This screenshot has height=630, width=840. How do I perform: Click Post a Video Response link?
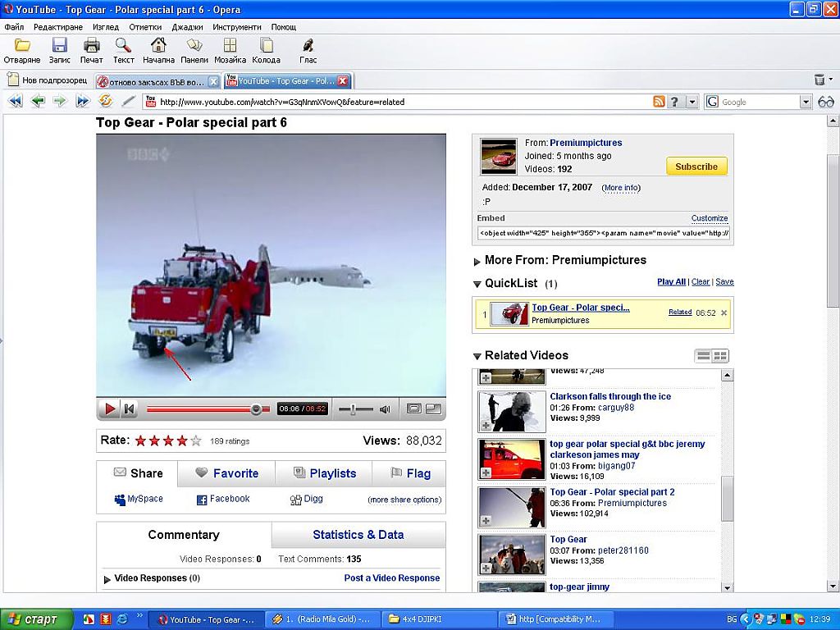click(391, 577)
